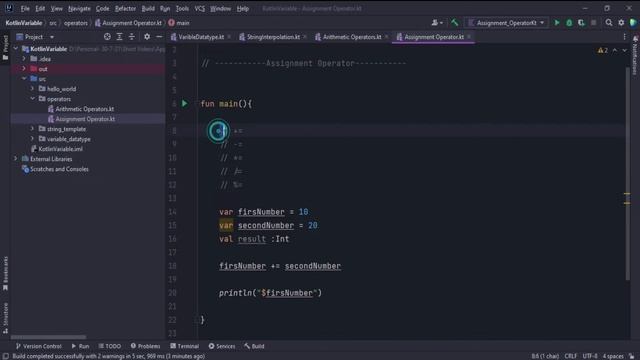
Task: Open Services tool window
Action: (222, 346)
